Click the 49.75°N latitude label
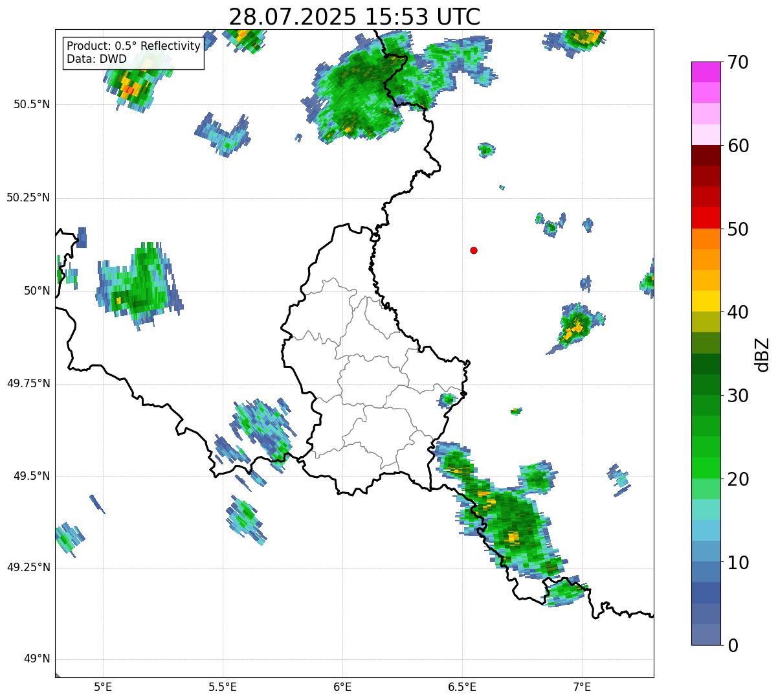The image size is (778, 700). coord(28,383)
